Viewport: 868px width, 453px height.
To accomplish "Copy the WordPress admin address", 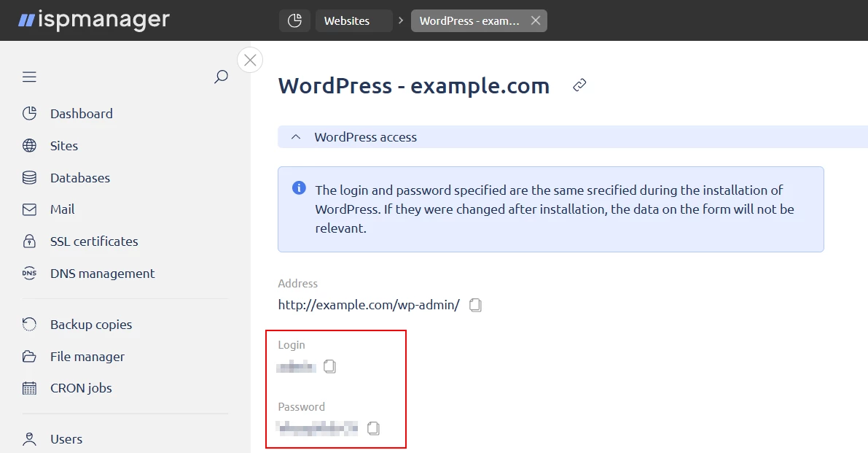I will pyautogui.click(x=475, y=305).
